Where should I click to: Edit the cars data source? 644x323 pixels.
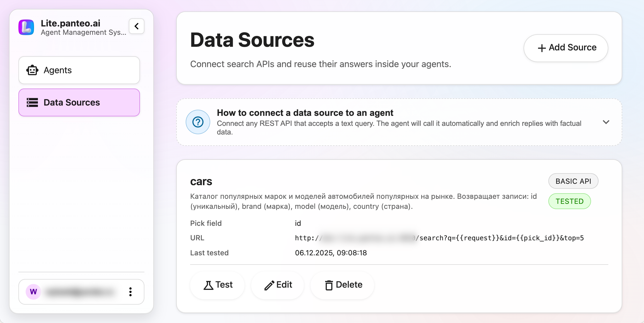(277, 285)
